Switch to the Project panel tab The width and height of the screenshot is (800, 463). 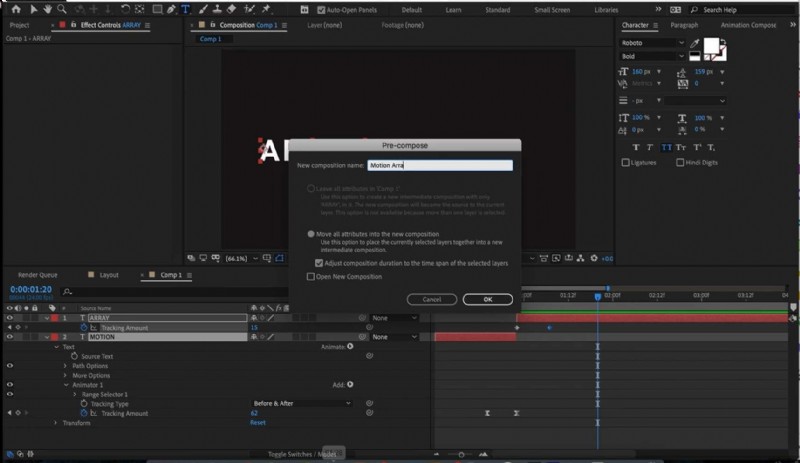tap(19, 25)
